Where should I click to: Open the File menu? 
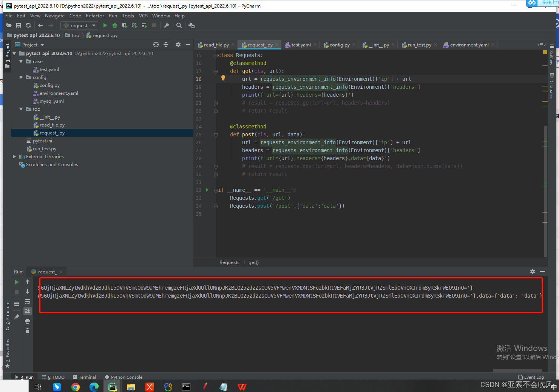pos(9,16)
